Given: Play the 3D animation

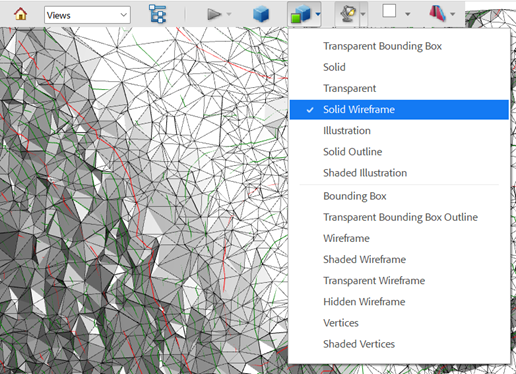Looking at the screenshot, I should tap(214, 14).
